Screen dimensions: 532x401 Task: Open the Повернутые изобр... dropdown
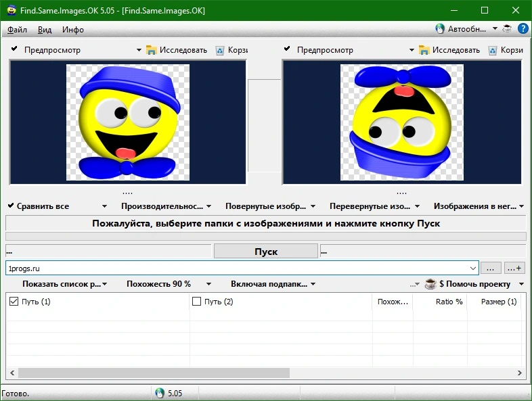coord(313,206)
